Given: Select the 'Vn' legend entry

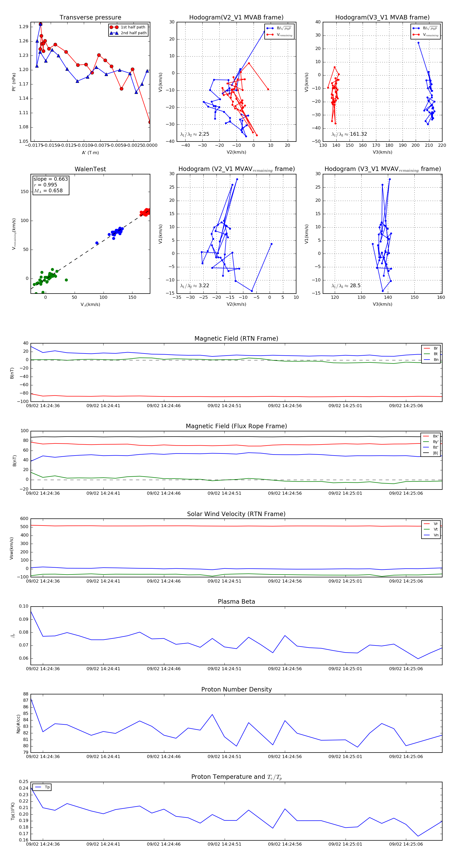Looking at the screenshot, I should (431, 535).
